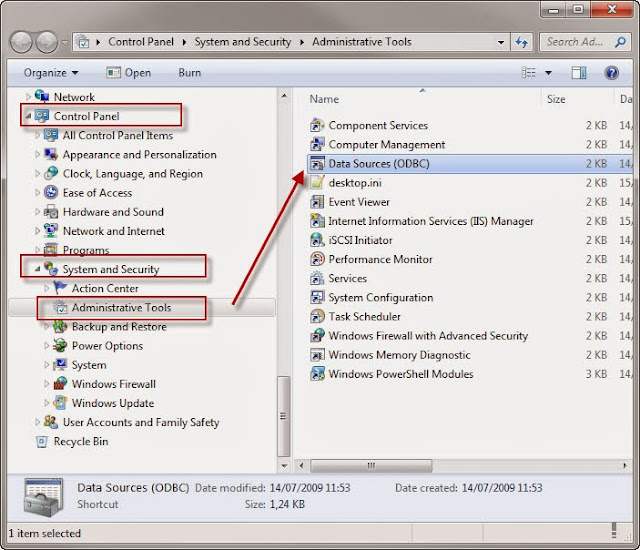Viewport: 640px width, 550px height.
Task: Open the view options dropdown arrow
Action: tap(548, 73)
